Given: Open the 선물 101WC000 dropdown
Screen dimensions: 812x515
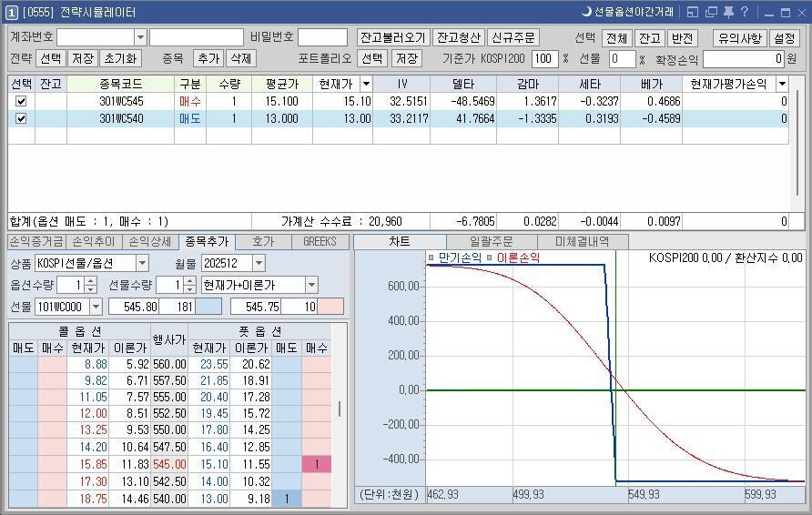Looking at the screenshot, I should pyautogui.click(x=96, y=307).
